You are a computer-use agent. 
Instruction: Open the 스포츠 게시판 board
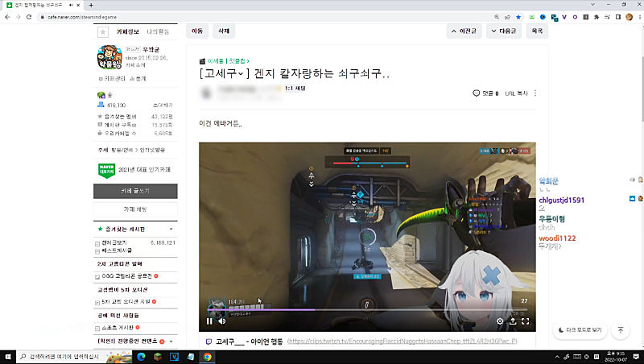click(x=118, y=328)
